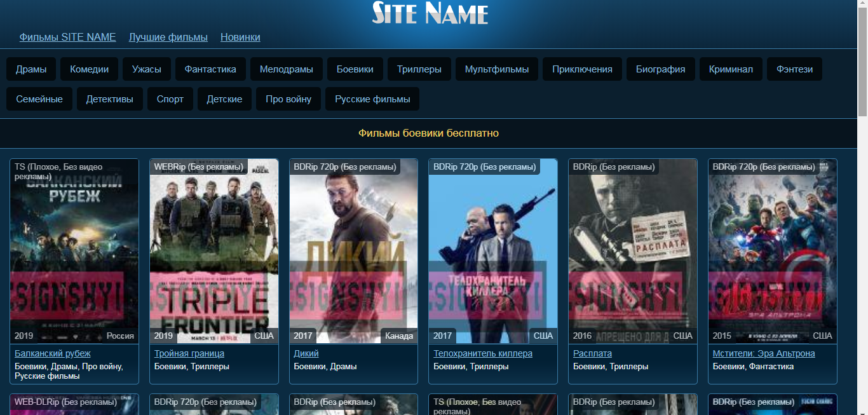Open Приключения category

pos(583,69)
